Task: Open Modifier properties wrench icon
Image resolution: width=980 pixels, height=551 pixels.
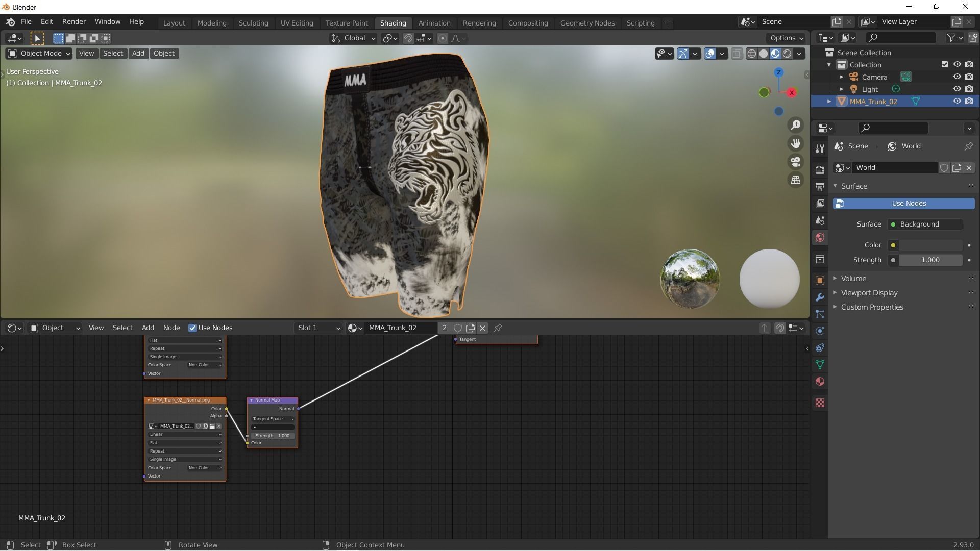Action: (x=820, y=297)
